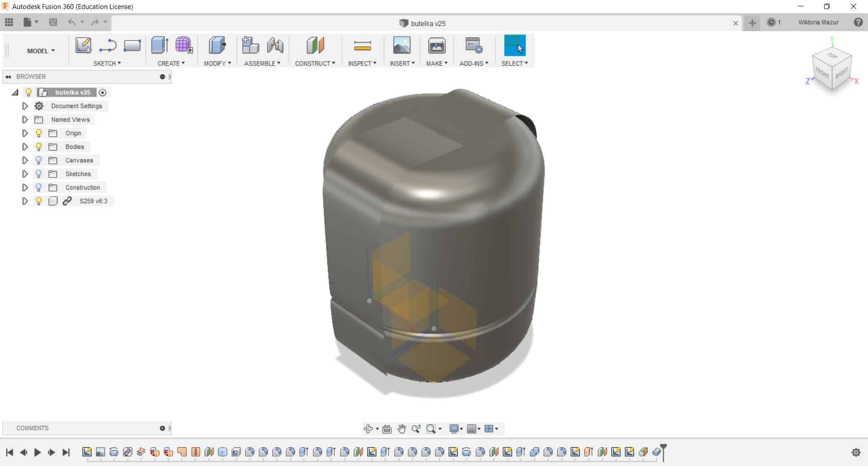The image size is (868, 466).
Task: Click the Insert image icon
Action: 401,46
